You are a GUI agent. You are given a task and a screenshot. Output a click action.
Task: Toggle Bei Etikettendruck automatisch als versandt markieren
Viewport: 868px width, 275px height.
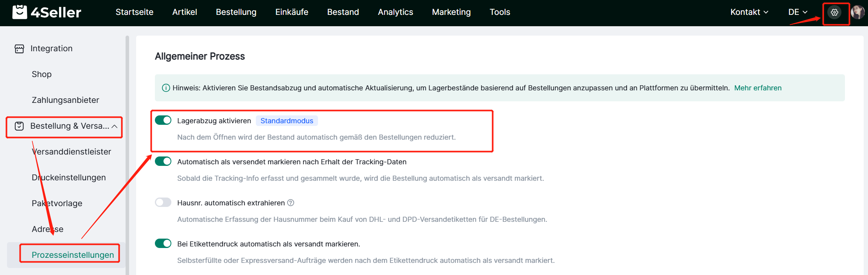coord(163,243)
